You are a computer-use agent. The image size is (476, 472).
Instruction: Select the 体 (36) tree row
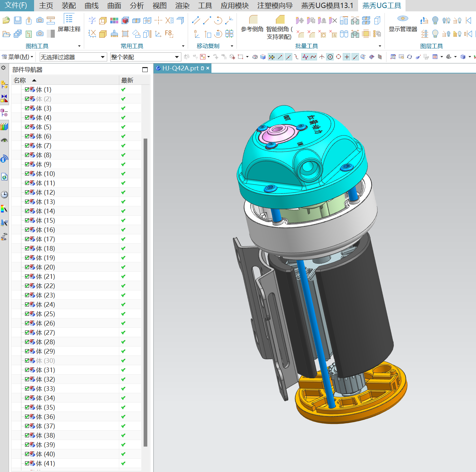pyautogui.click(x=76, y=417)
